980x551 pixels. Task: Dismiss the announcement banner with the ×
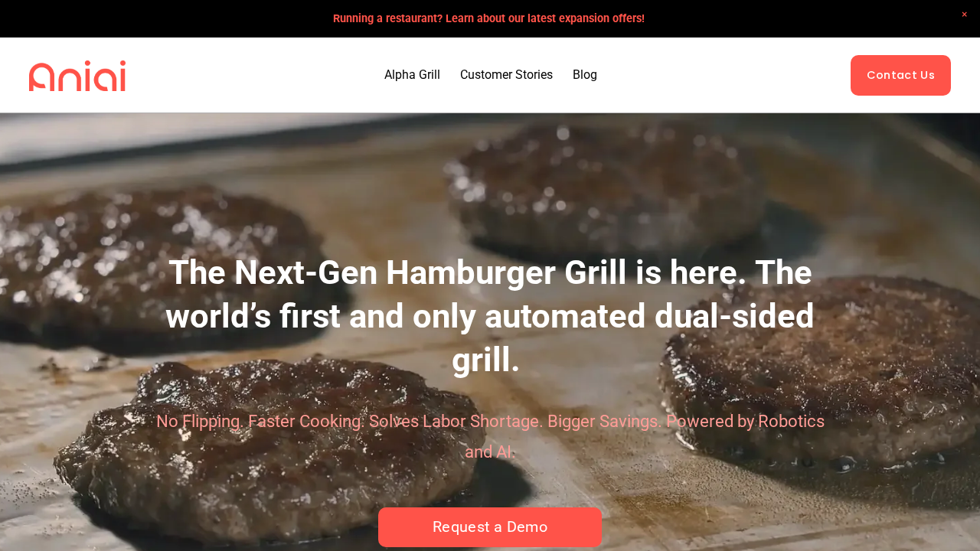[x=964, y=15]
